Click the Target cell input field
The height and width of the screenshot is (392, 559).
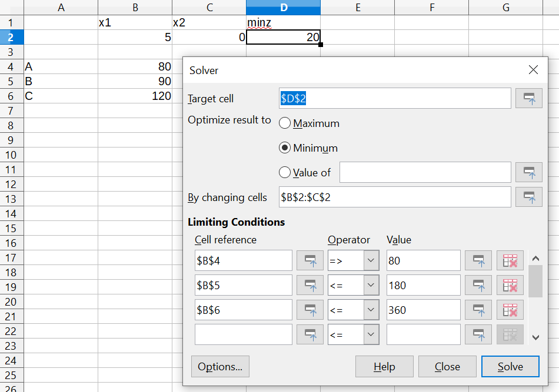(x=395, y=98)
